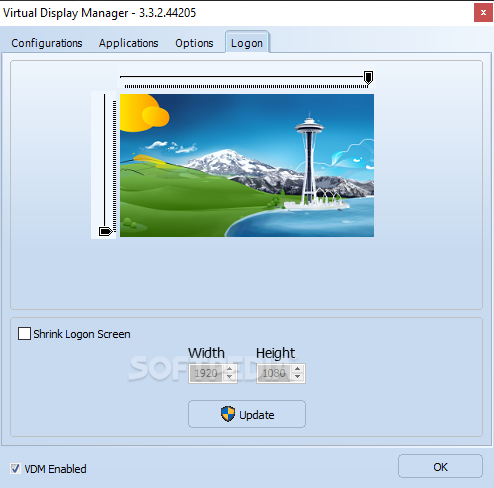This screenshot has width=494, height=488.
Task: Click the Height value field
Action: pyautogui.click(x=274, y=373)
